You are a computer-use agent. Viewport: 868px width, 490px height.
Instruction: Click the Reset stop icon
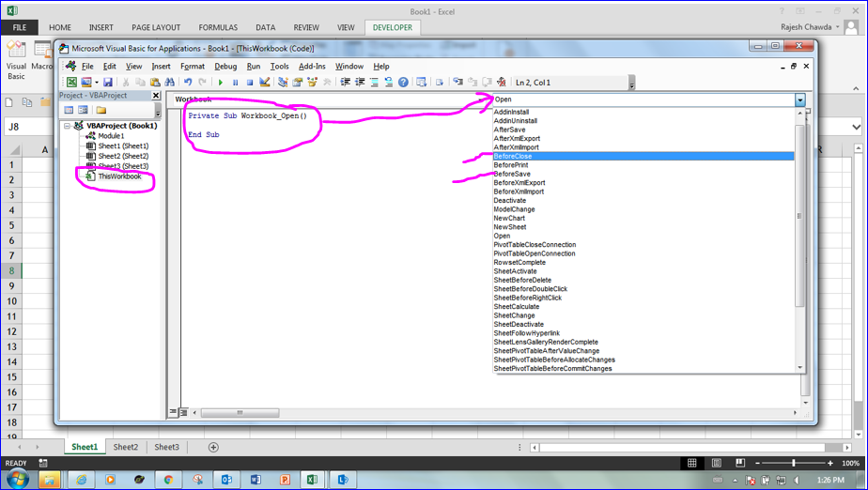[250, 83]
